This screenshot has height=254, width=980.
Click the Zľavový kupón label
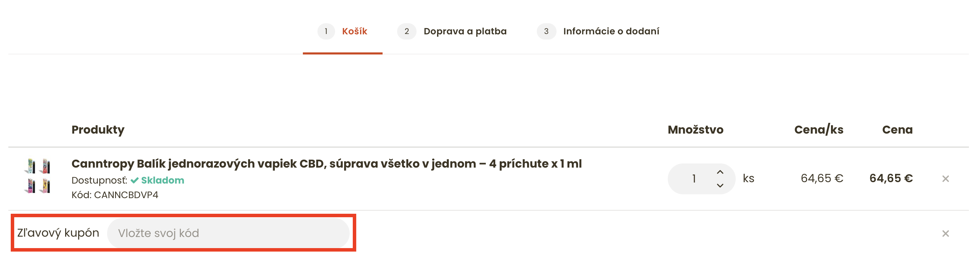click(x=58, y=233)
